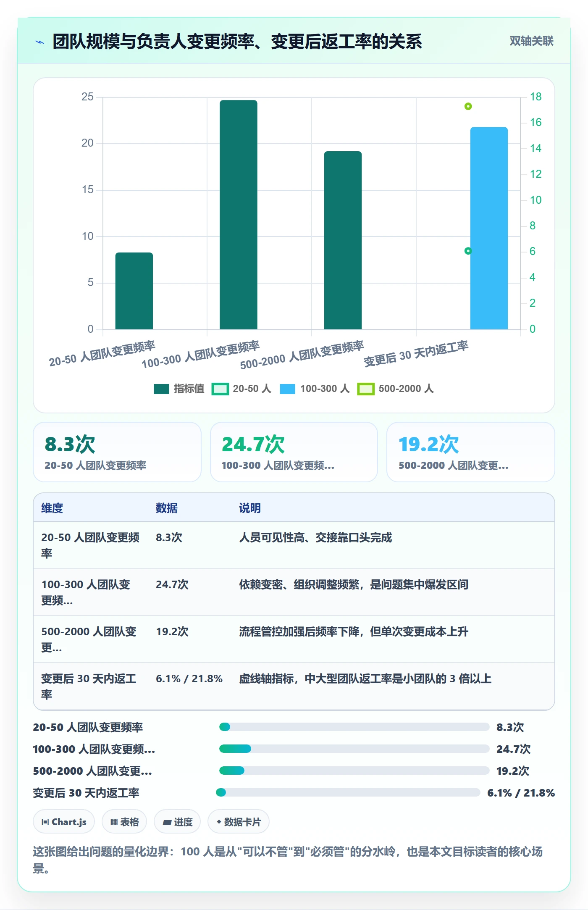Click the 双轴关联 badge in header
The height and width of the screenshot is (910, 588).
pos(531,41)
